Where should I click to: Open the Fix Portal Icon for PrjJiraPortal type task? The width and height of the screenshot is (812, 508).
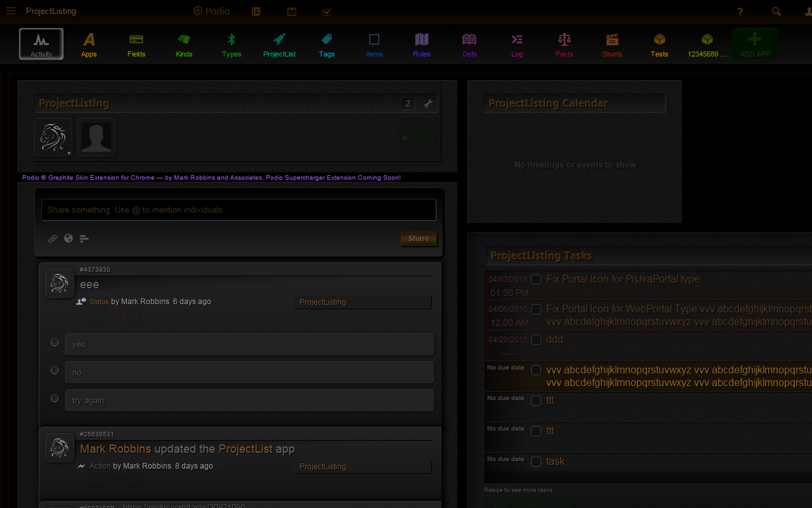pyautogui.click(x=622, y=279)
